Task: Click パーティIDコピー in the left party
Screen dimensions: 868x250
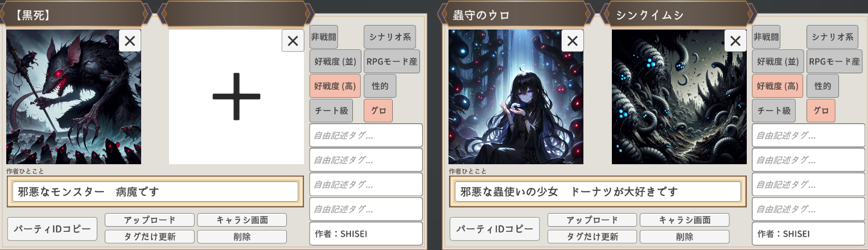Action: pyautogui.click(x=52, y=229)
